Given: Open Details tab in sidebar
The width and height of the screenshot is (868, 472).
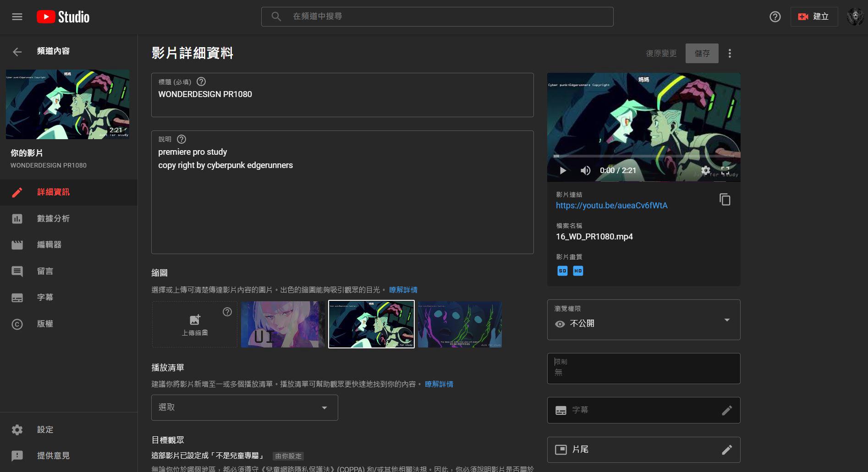Looking at the screenshot, I should coord(69,192).
